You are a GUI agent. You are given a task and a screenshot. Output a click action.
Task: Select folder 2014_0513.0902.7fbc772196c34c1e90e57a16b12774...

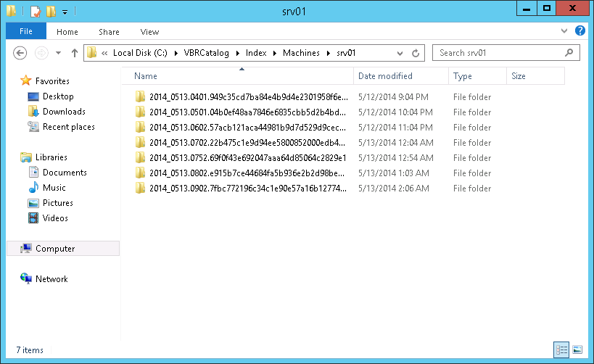pos(248,189)
